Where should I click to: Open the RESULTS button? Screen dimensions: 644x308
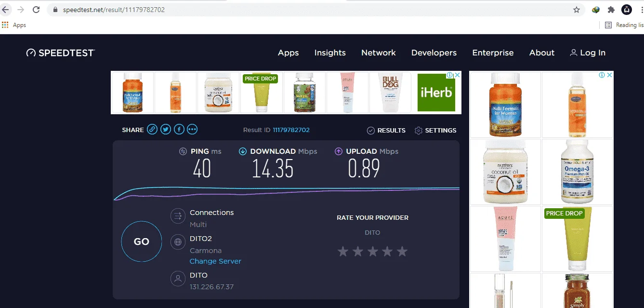(386, 130)
